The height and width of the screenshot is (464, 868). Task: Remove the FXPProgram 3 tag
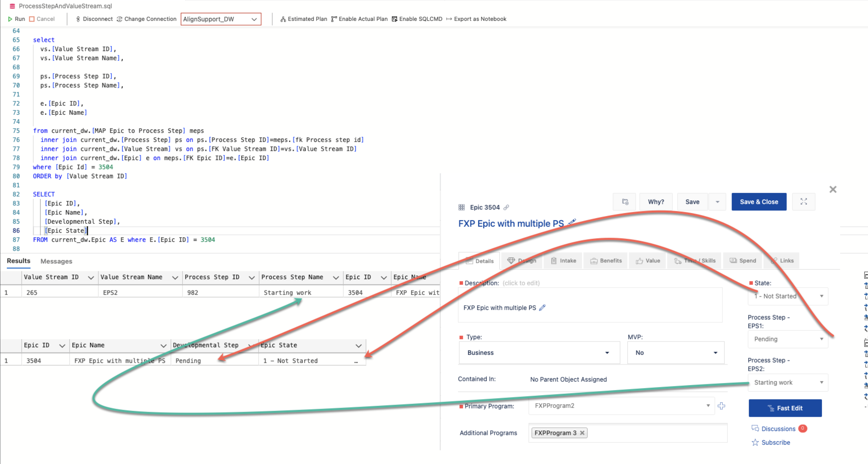[582, 433]
